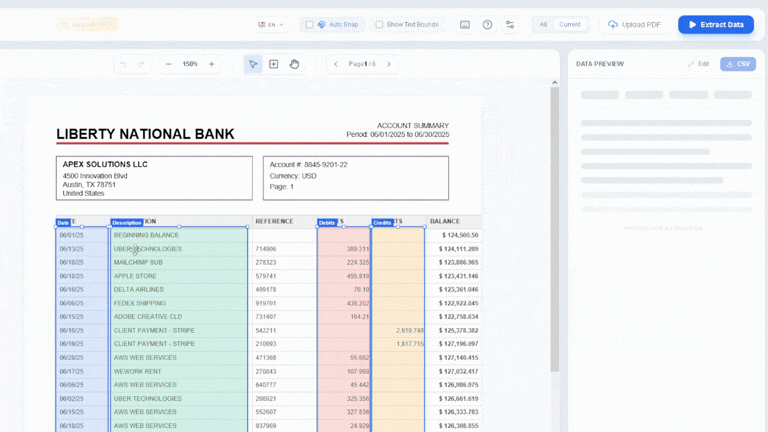Go to the next page arrow
This screenshot has height=432, width=768.
tap(389, 64)
